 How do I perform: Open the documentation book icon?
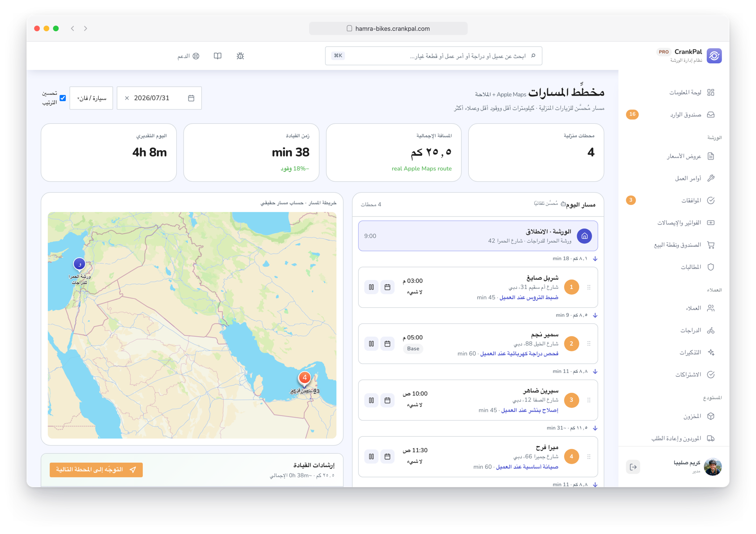point(217,56)
